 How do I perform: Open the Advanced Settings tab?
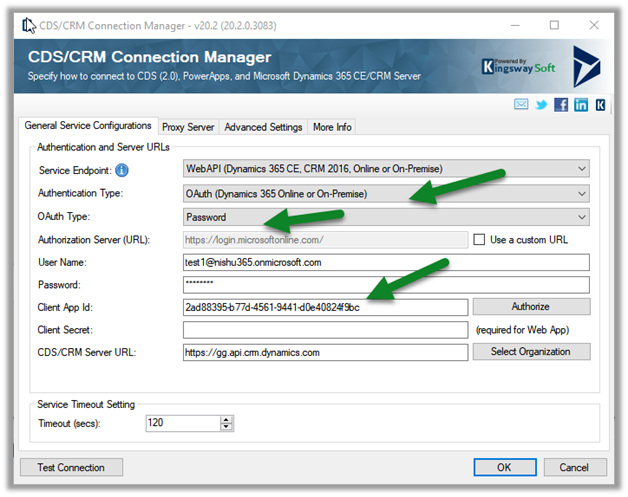pos(263,127)
